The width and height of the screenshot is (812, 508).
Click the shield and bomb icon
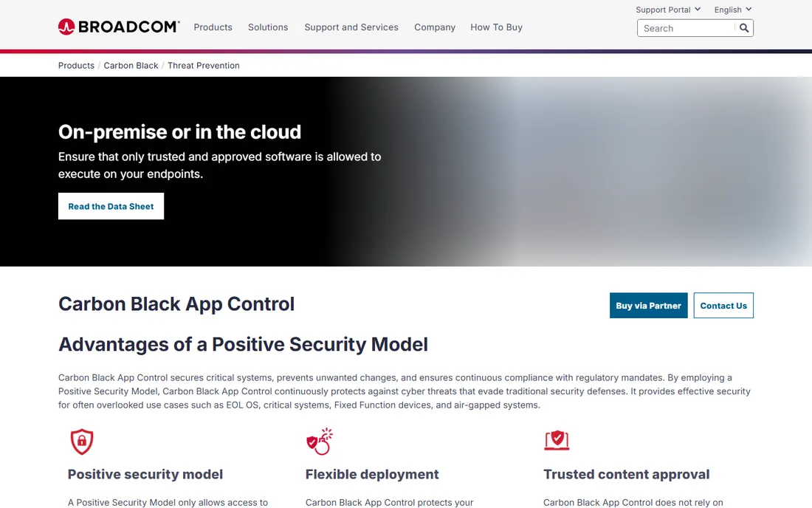click(x=320, y=442)
